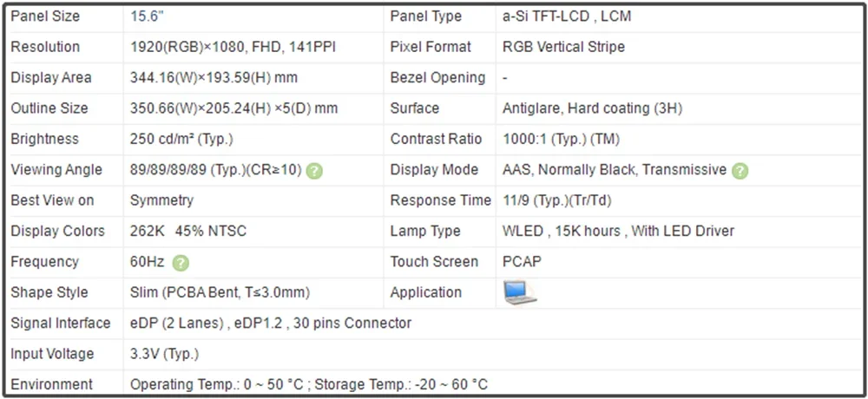Select the PCAP touch screen value
The width and height of the screenshot is (868, 399).
point(522,262)
